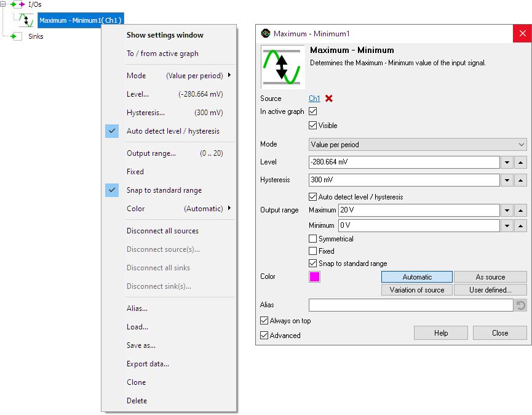The image size is (532, 415).
Task: Increase Level value with up arrow
Action: 520,163
